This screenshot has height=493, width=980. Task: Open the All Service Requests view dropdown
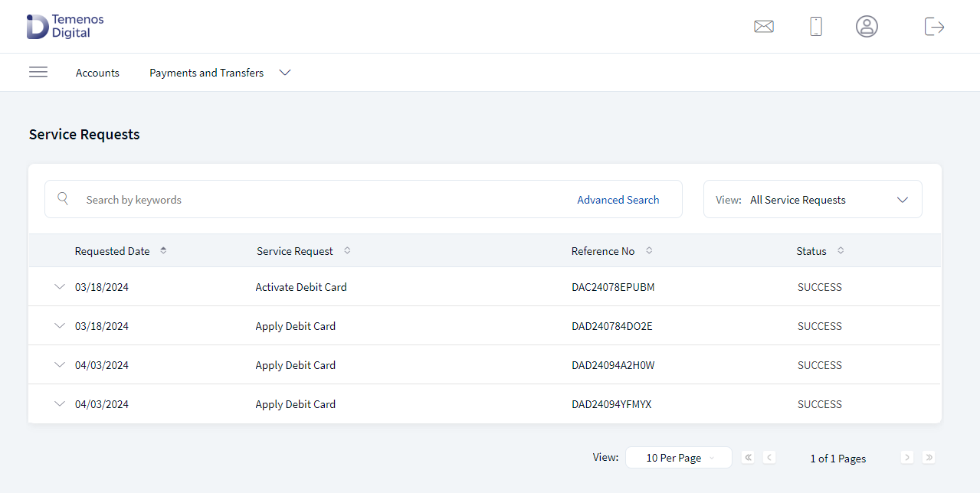[813, 199]
